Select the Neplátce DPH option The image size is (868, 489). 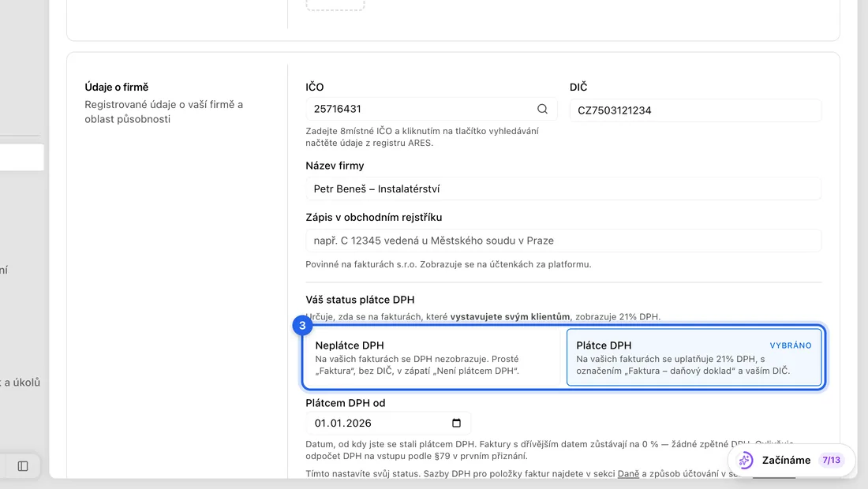pos(432,357)
